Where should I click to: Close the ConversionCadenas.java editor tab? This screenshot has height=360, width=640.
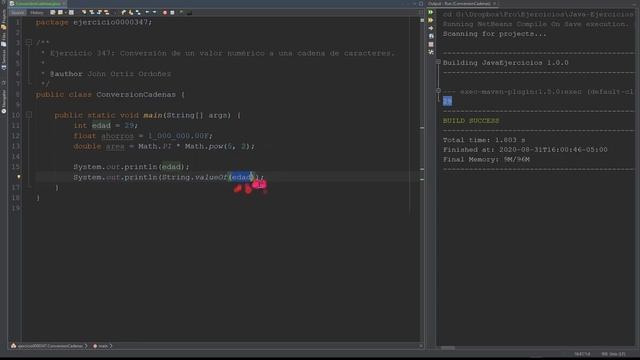[64, 3]
